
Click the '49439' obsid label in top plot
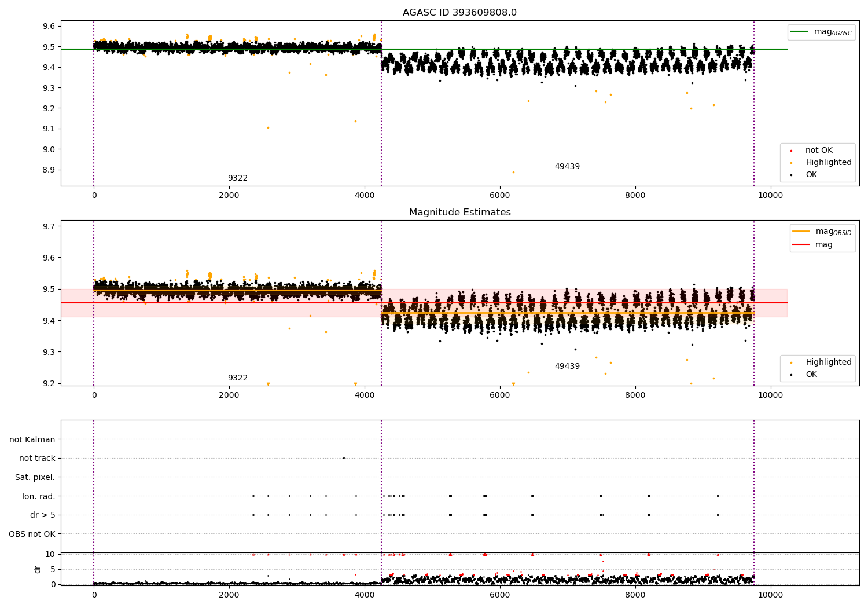tap(567, 167)
